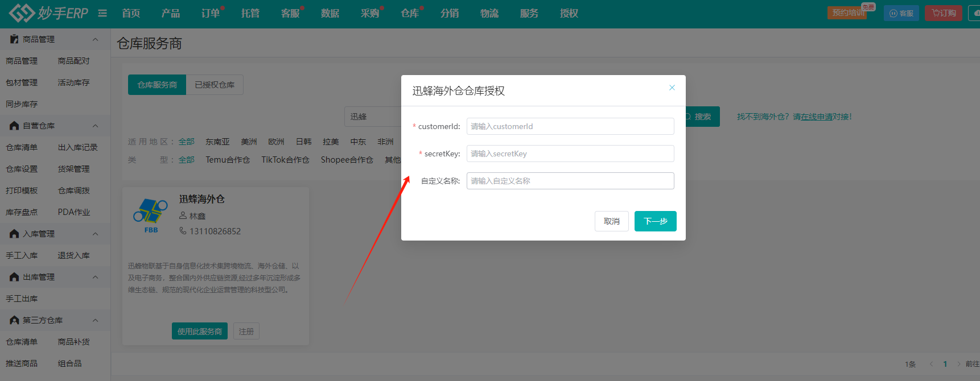Close the 迅蜂海外仓仓库授权 dialog
The height and width of the screenshot is (381, 980).
[x=672, y=88]
